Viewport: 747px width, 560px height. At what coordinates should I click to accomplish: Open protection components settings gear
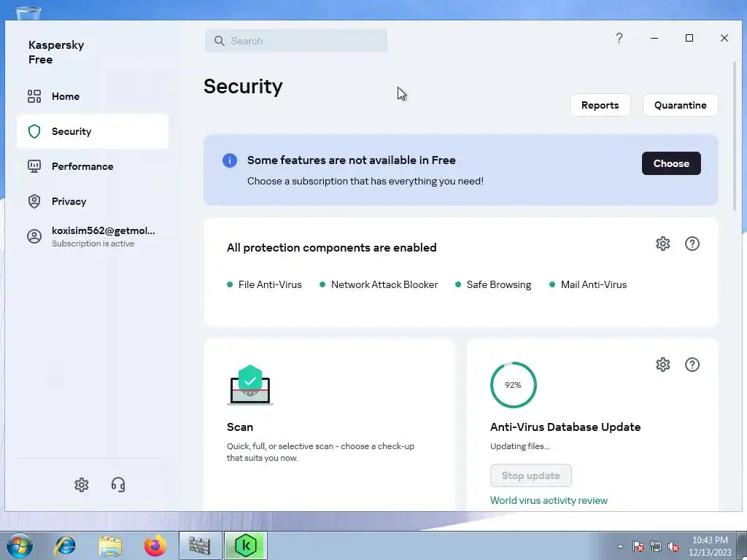[x=662, y=244]
